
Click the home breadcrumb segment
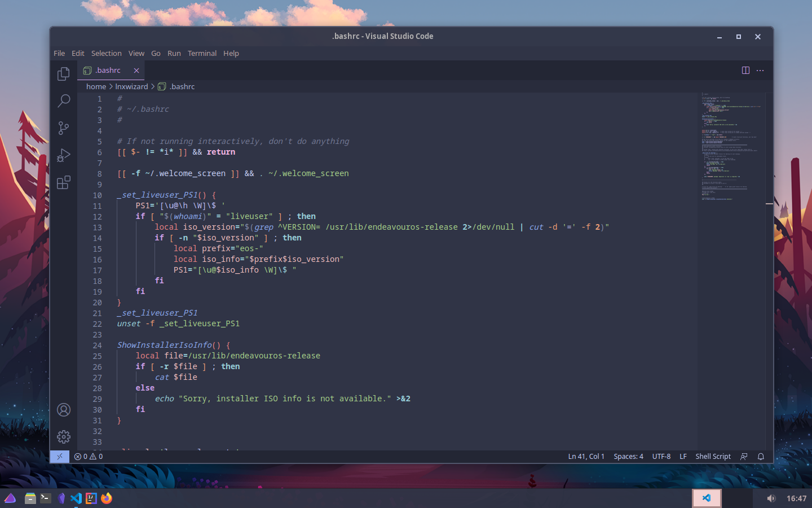click(96, 86)
